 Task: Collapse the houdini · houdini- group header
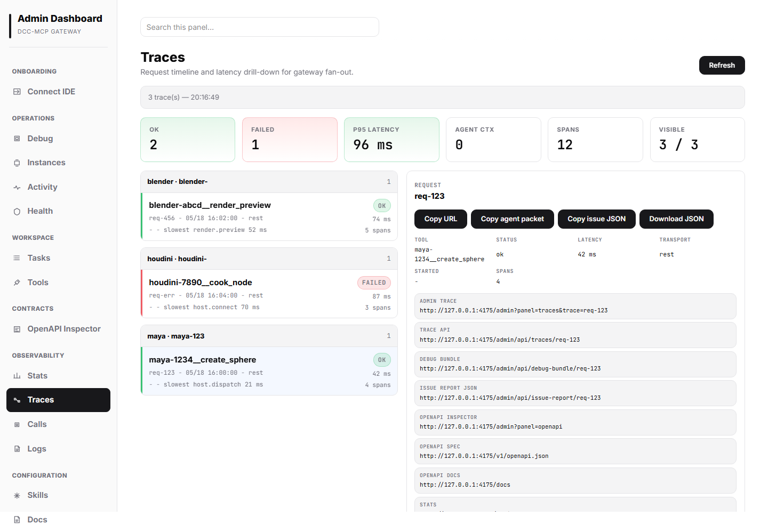pos(269,259)
